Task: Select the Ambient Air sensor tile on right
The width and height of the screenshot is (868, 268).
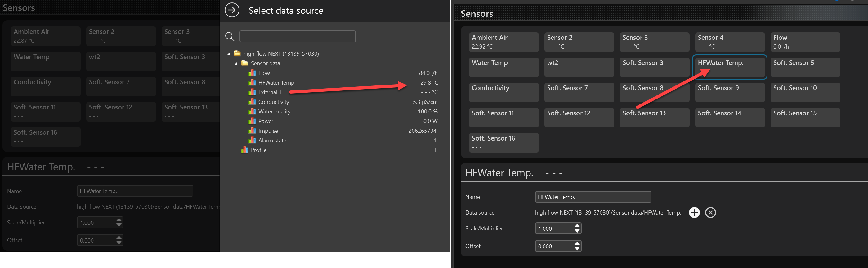Action: [503, 42]
